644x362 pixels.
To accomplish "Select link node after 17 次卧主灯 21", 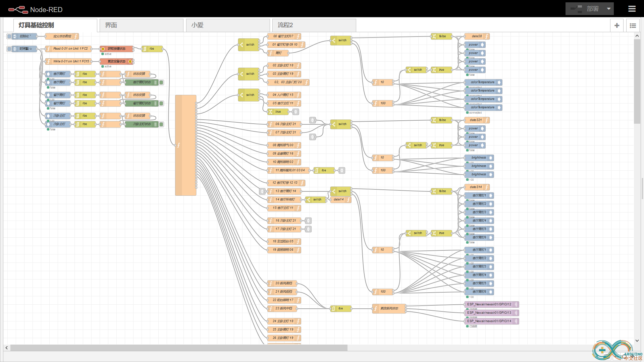I will [x=308, y=229].
